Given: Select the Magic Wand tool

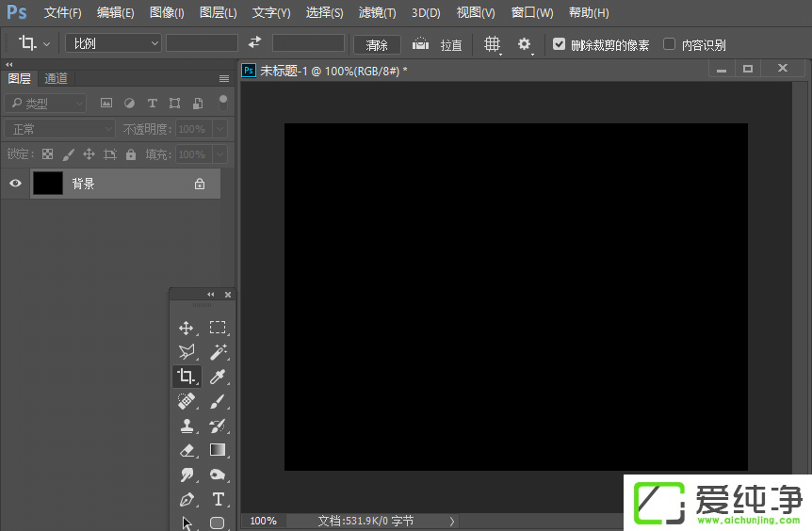Looking at the screenshot, I should tap(218, 352).
